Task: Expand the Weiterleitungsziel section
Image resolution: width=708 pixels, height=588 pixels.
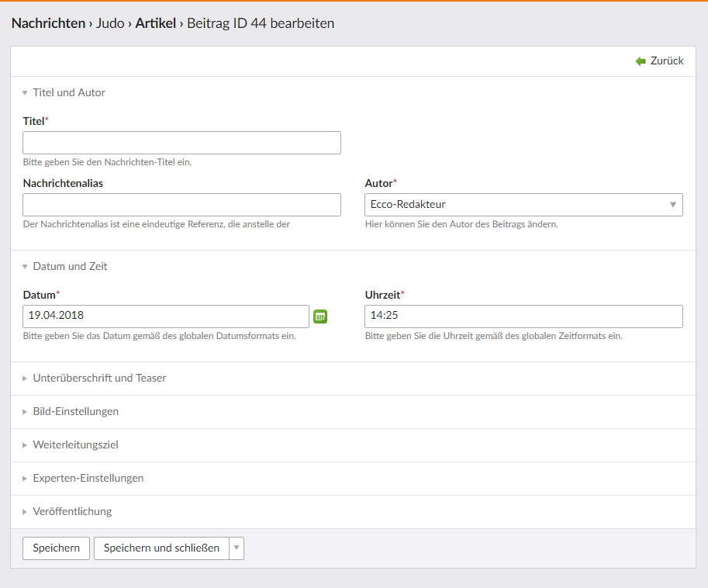Action: [x=75, y=445]
